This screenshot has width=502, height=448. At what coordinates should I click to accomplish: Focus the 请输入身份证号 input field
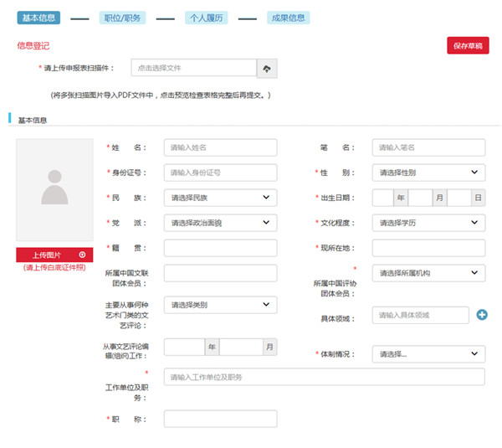(x=220, y=173)
